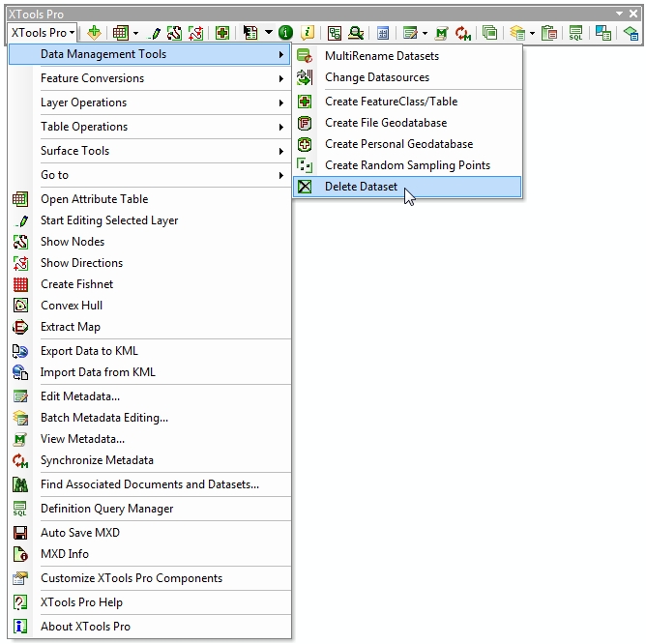Screen dimensions: 646x644
Task: Choose View Metadata... menu entry
Action: (x=150, y=439)
